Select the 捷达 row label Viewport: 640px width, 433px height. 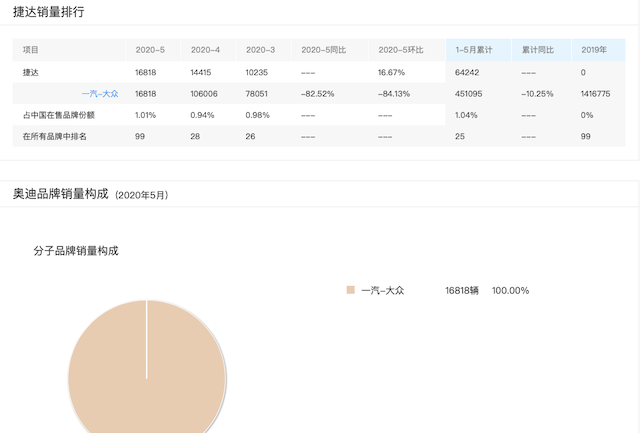[31, 73]
